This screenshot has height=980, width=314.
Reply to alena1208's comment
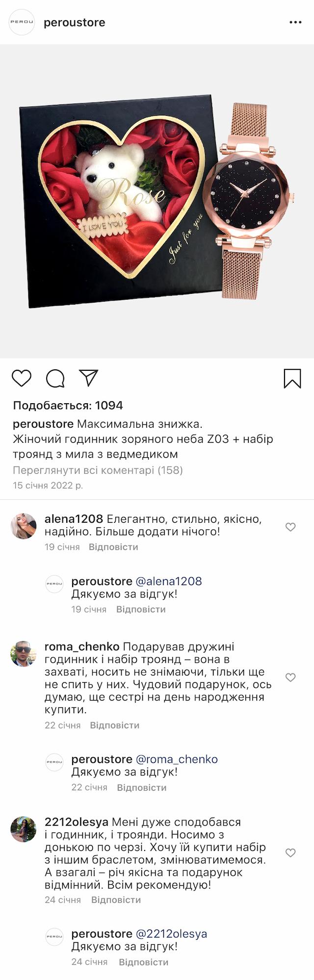click(x=113, y=547)
